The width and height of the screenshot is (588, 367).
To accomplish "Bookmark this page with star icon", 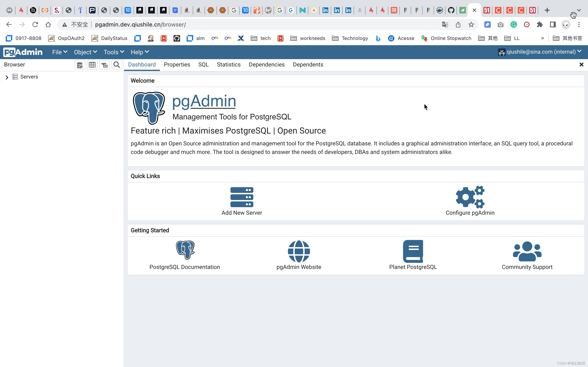I will tap(471, 24).
